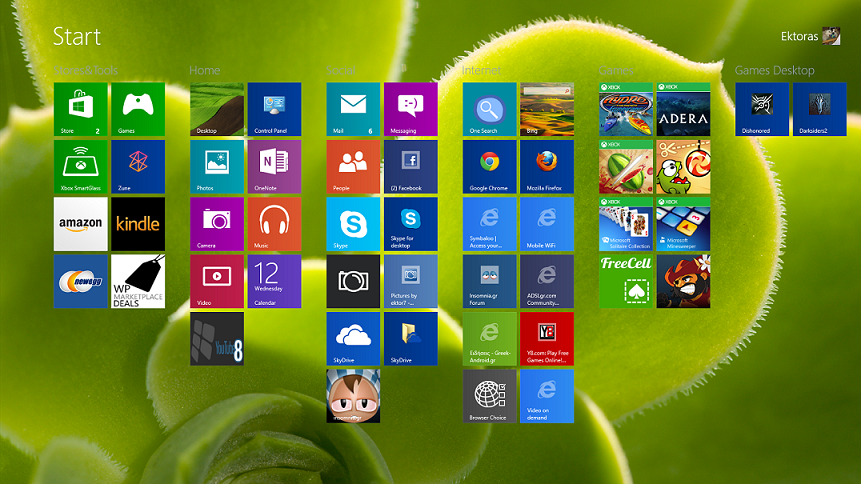The width and height of the screenshot is (861, 484).
Task: Open the SkyDrive folder desktop tile
Action: (x=411, y=339)
